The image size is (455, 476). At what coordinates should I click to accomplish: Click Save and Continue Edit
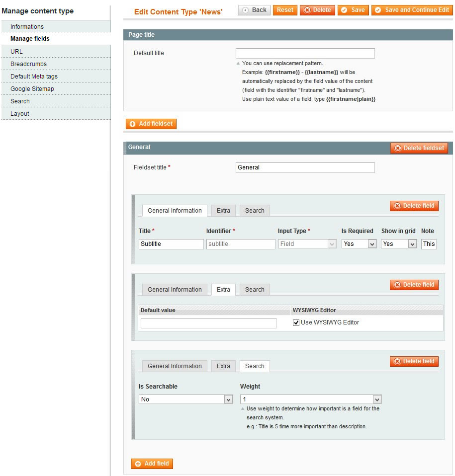(412, 10)
